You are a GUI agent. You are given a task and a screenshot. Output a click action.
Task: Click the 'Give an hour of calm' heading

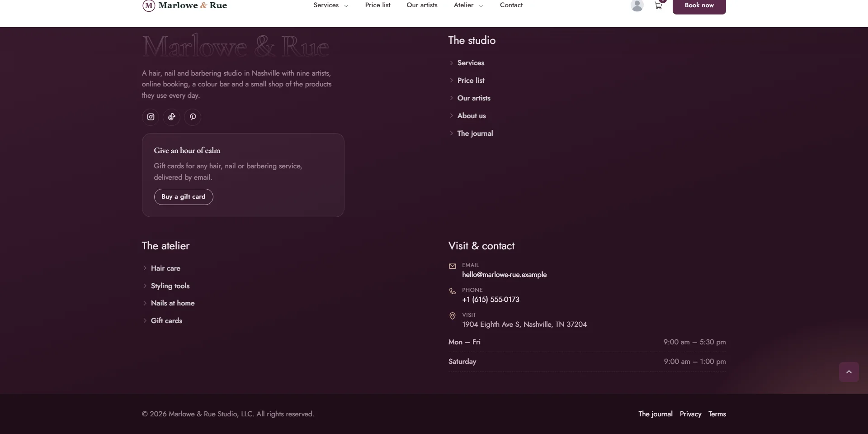pyautogui.click(x=187, y=151)
